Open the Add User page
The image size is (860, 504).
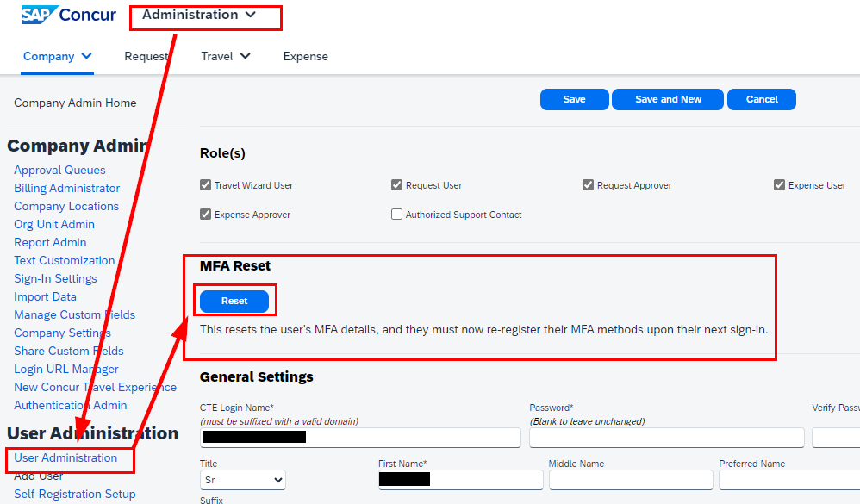pyautogui.click(x=37, y=476)
